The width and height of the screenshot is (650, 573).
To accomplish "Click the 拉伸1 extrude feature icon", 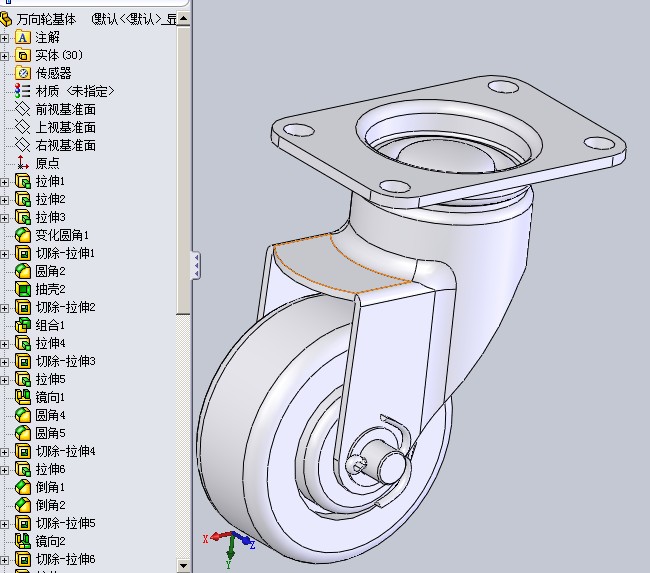I will tap(23, 181).
